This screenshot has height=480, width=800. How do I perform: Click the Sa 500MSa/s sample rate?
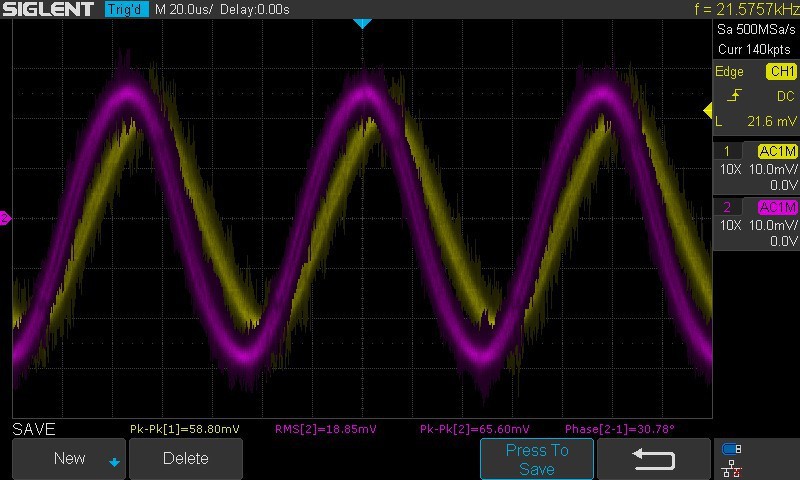coord(756,30)
